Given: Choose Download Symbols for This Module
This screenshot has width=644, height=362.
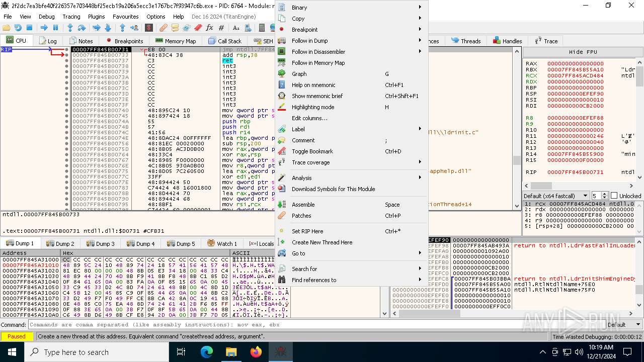Looking at the screenshot, I should [x=351, y=189].
